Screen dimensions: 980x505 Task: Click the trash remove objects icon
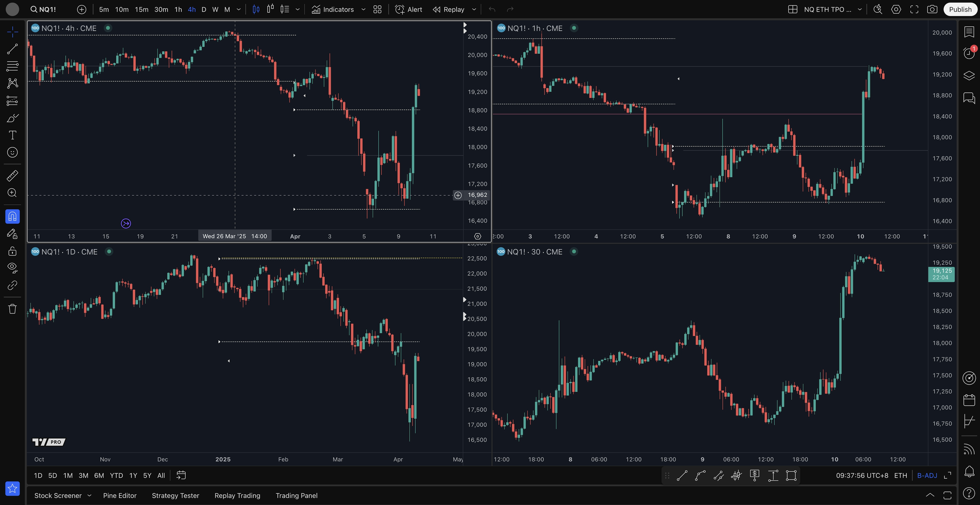pyautogui.click(x=12, y=309)
